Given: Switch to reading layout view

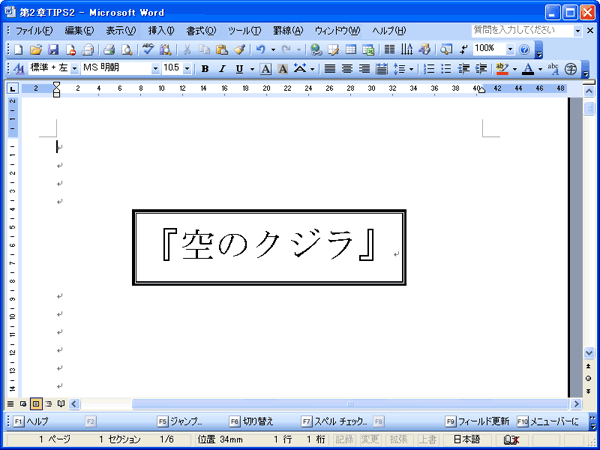Looking at the screenshot, I should (x=61, y=403).
